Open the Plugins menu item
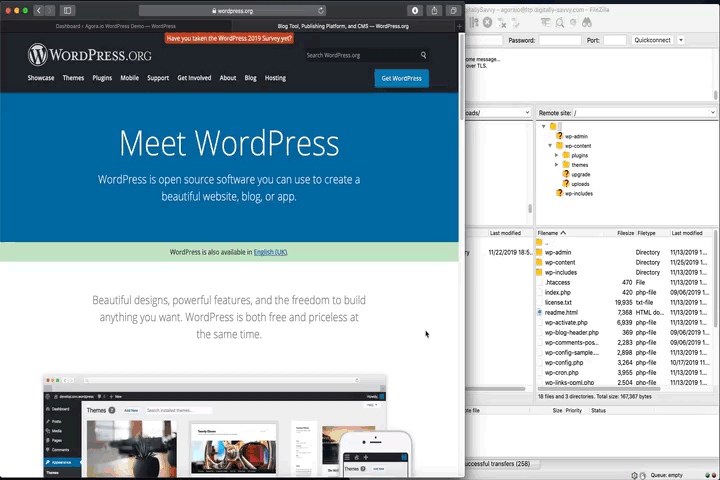Image resolution: width=720 pixels, height=480 pixels. pyautogui.click(x=102, y=78)
